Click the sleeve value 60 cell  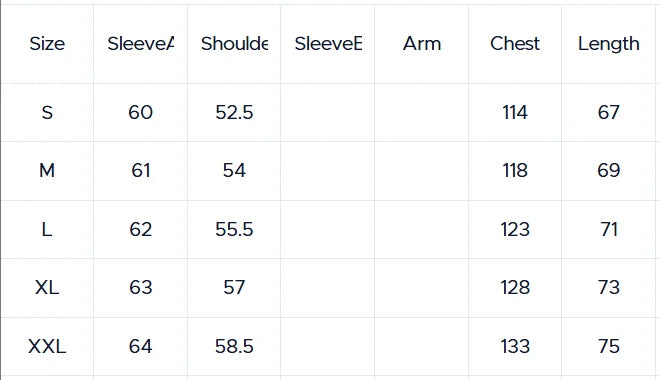[141, 112]
